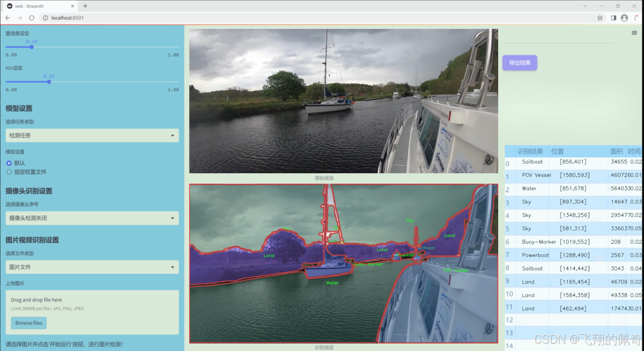Open Chrome three-dot menu
Viewport: 644px width, 351px height.
(636, 18)
